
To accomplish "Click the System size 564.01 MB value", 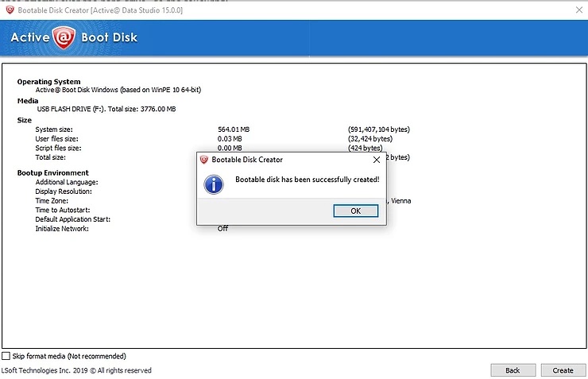I will coord(234,130).
